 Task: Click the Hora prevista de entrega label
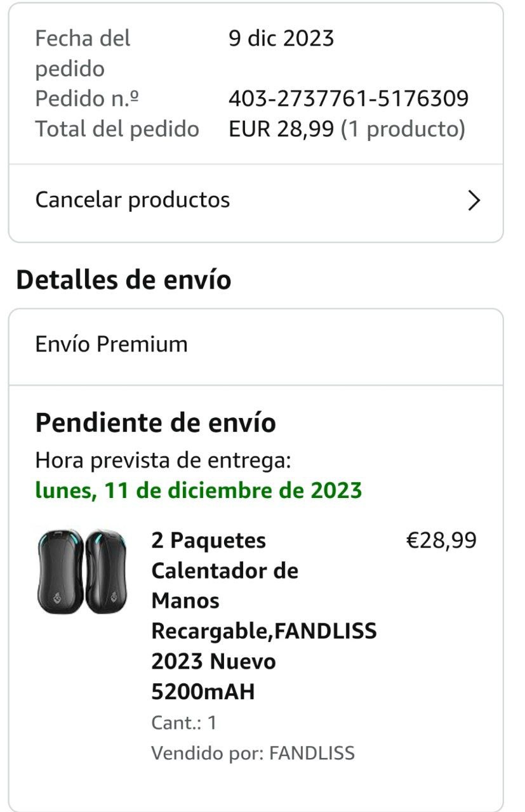163,460
